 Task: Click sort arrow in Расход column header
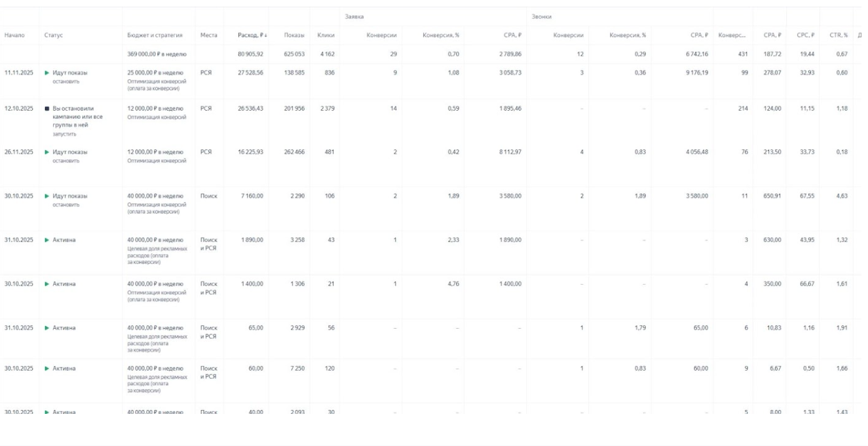tap(265, 35)
